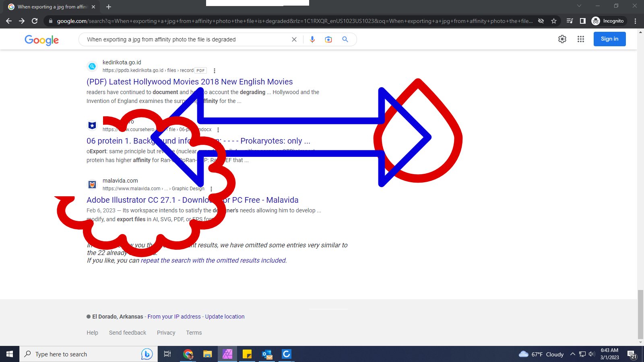This screenshot has height=362, width=644.
Task: Open the network status tray icon
Action: click(582, 354)
